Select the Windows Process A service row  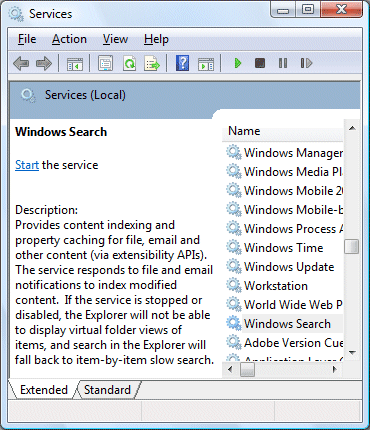pos(284,229)
